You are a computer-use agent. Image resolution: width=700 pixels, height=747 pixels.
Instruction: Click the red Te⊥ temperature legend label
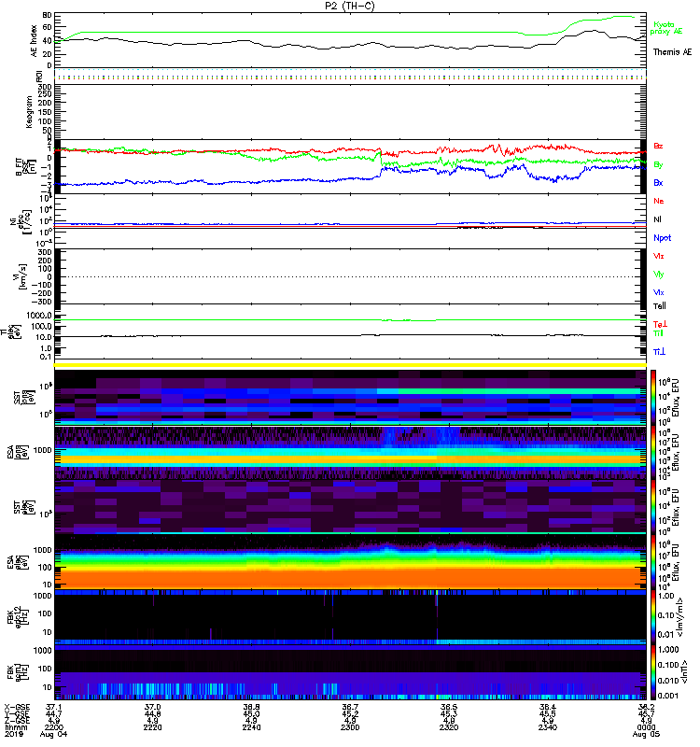(660, 324)
